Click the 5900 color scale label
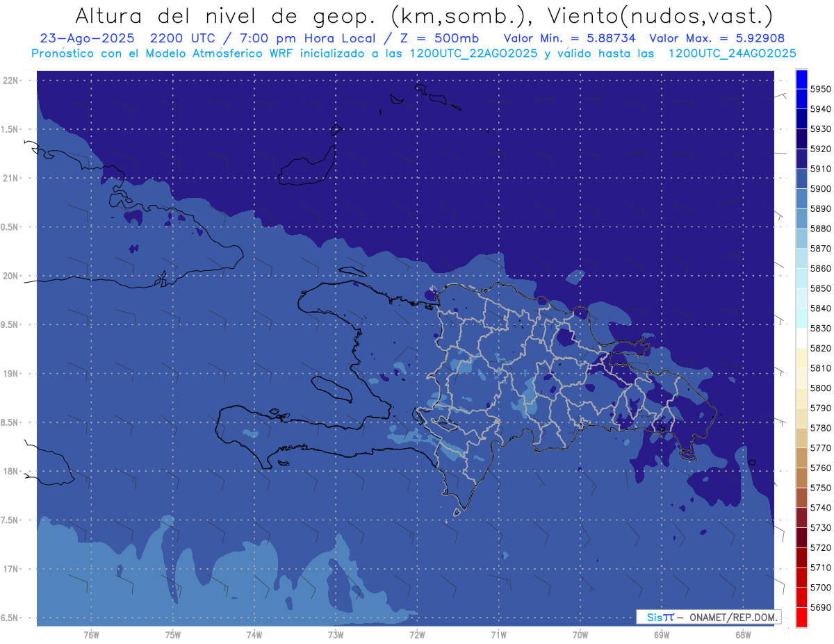This screenshot has width=834, height=644. 821,189
